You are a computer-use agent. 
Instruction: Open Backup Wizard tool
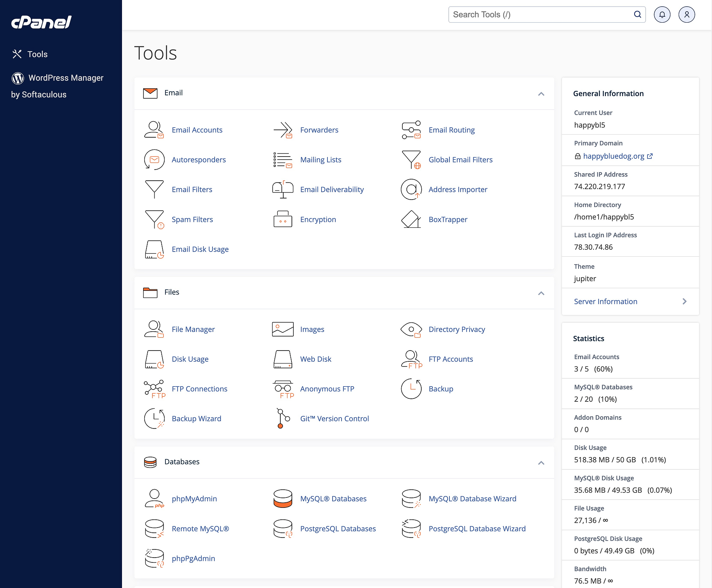pyautogui.click(x=196, y=418)
